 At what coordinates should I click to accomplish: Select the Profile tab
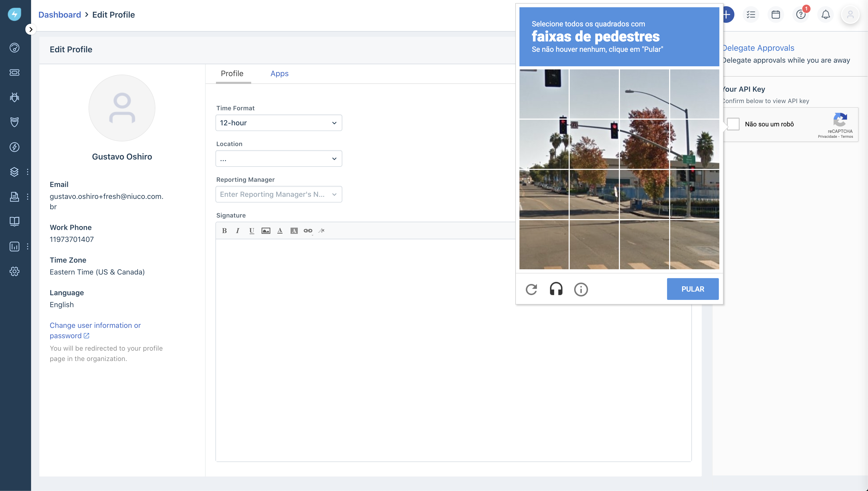coord(232,74)
